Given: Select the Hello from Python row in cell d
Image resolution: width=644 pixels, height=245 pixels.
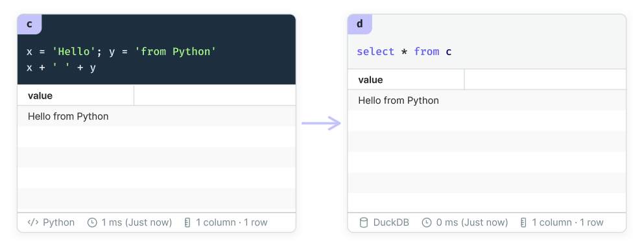Looking at the screenshot, I should tap(486, 100).
